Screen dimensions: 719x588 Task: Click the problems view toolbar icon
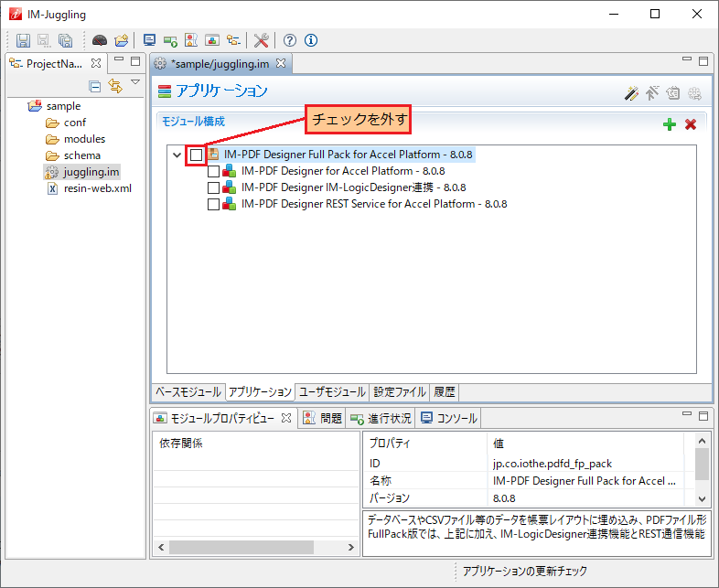click(191, 40)
